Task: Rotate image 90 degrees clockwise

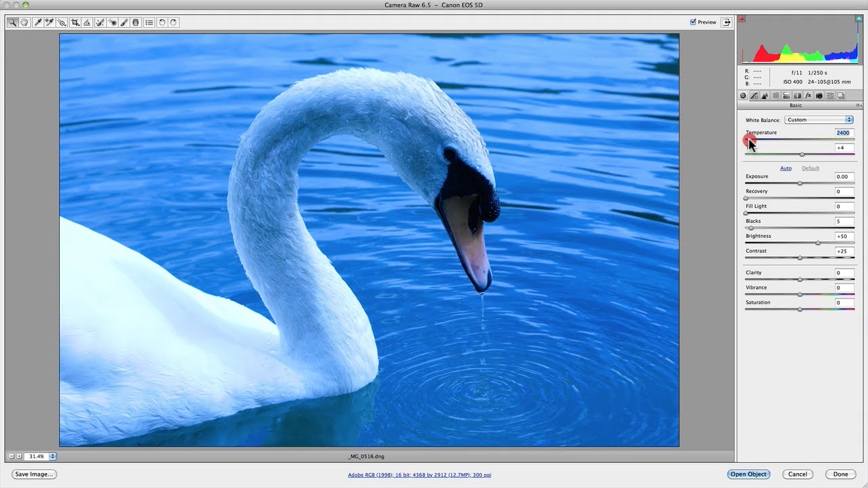Action: (174, 22)
